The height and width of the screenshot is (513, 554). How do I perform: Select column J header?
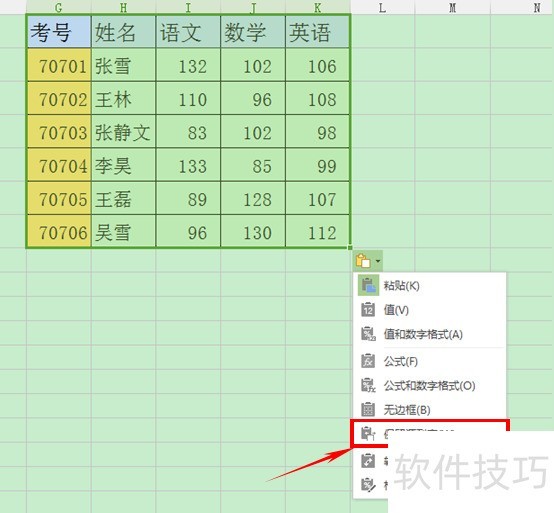click(253, 7)
